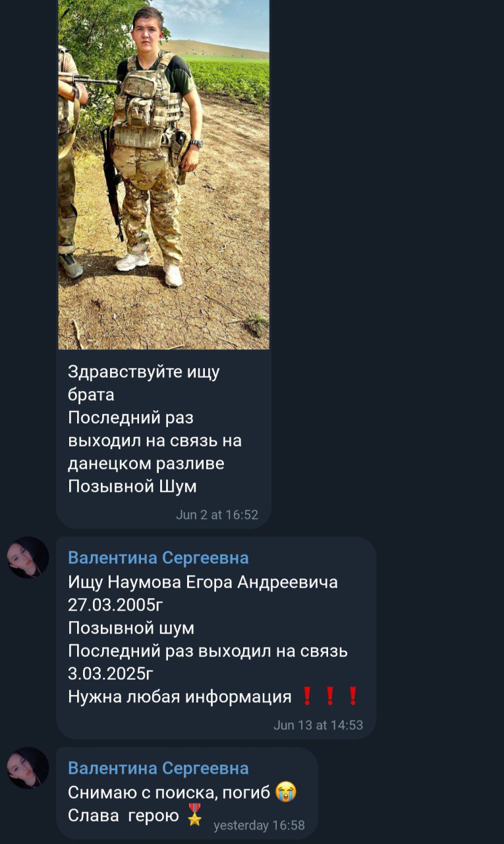Screen dimensions: 504x844
Task: Click the medal emoji after Слава герою
Action: point(194,815)
